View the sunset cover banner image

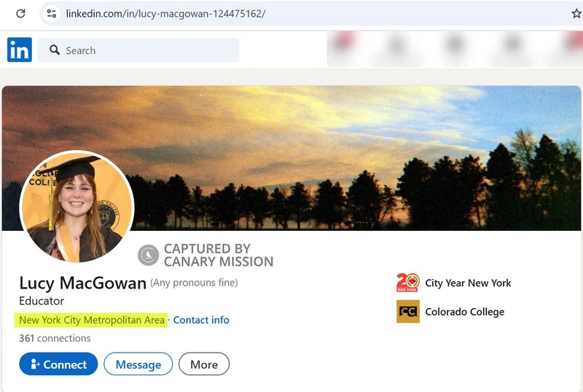tap(291, 158)
